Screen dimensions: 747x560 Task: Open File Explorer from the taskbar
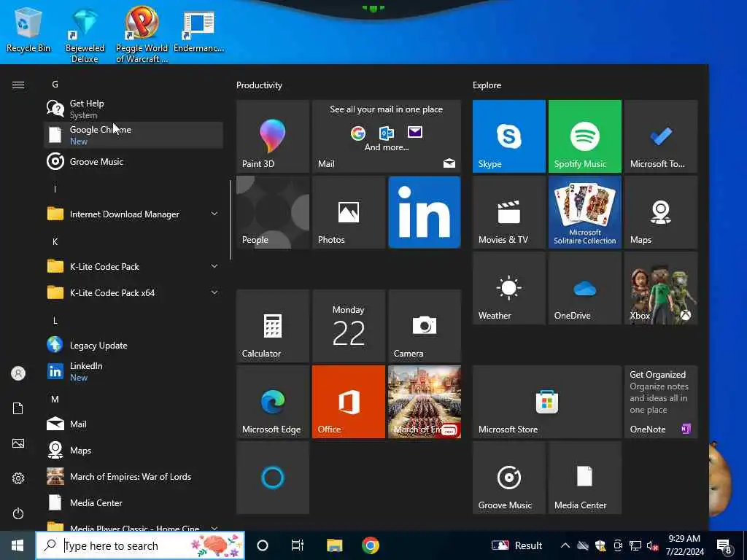point(334,545)
